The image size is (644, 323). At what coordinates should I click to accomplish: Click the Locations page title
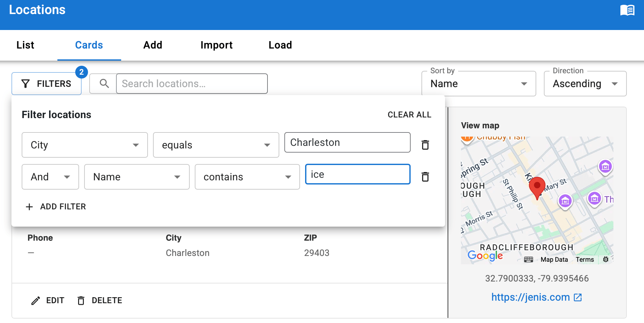tap(37, 10)
